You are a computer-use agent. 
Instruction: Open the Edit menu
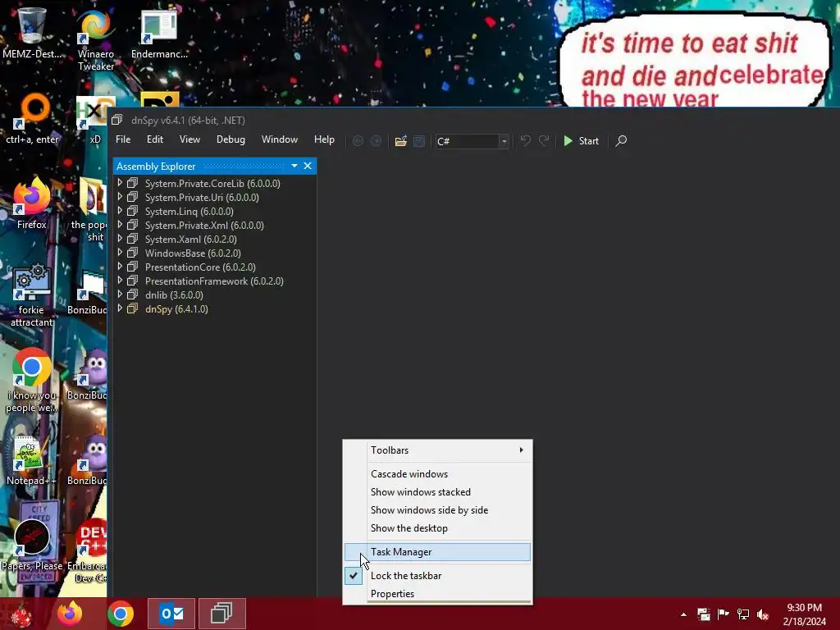[155, 139]
